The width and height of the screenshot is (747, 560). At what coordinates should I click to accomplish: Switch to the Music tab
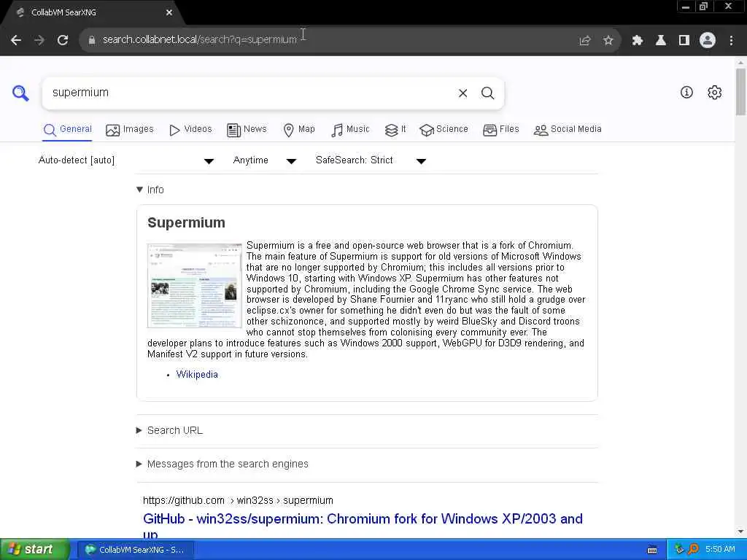(x=350, y=130)
